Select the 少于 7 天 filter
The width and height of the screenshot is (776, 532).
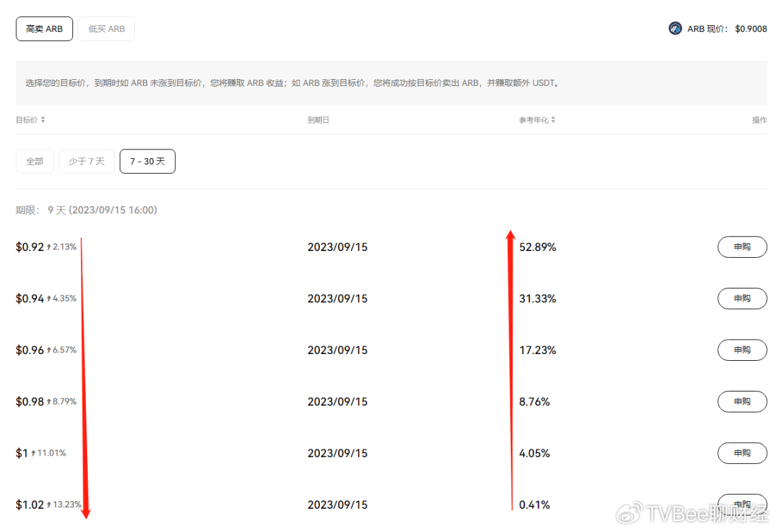click(x=87, y=162)
